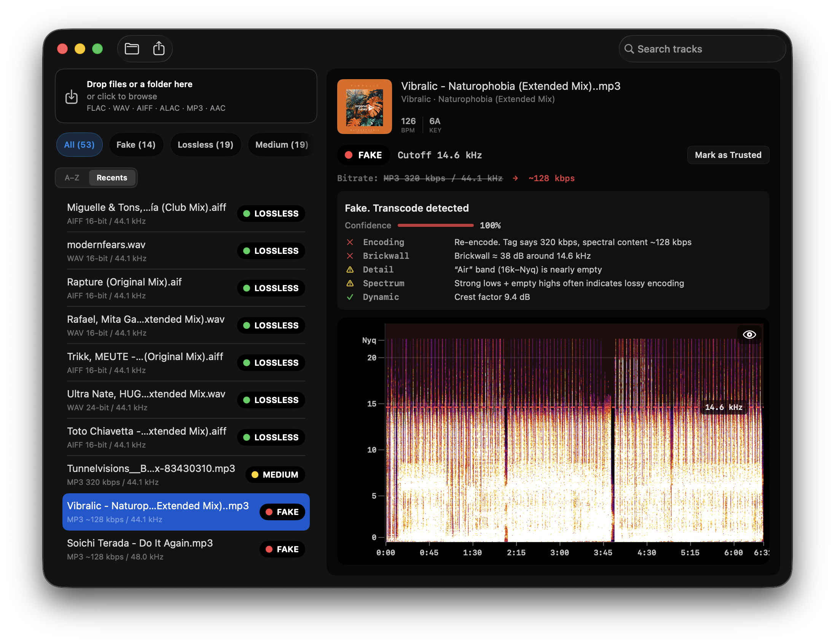Image resolution: width=835 pixels, height=644 pixels.
Task: Switch sorting to Recents
Action: [112, 178]
